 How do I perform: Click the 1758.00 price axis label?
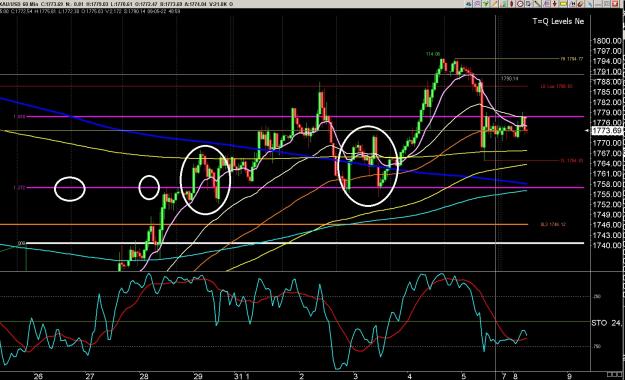(x=607, y=184)
